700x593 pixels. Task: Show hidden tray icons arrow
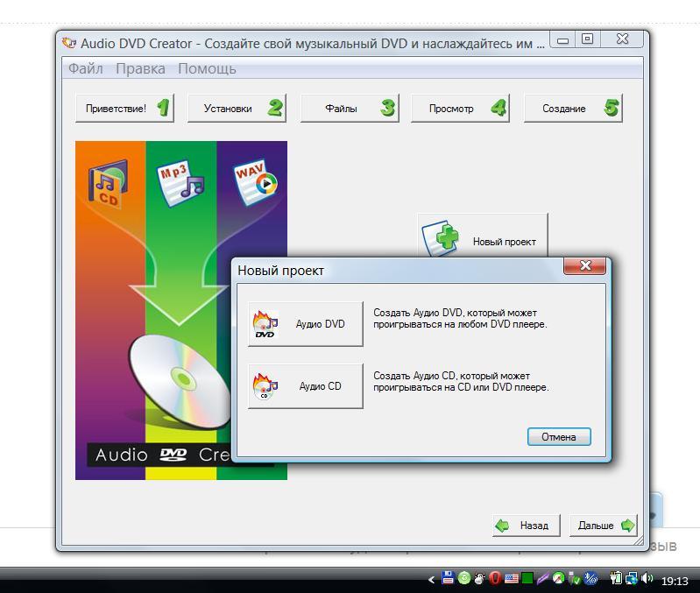(431, 580)
